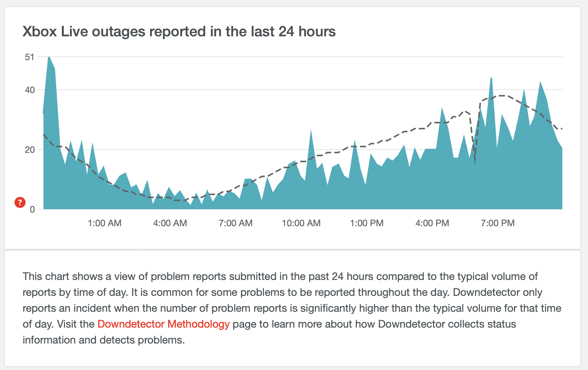Open the Downdetector Methodology link
This screenshot has height=370, width=588.
(163, 324)
